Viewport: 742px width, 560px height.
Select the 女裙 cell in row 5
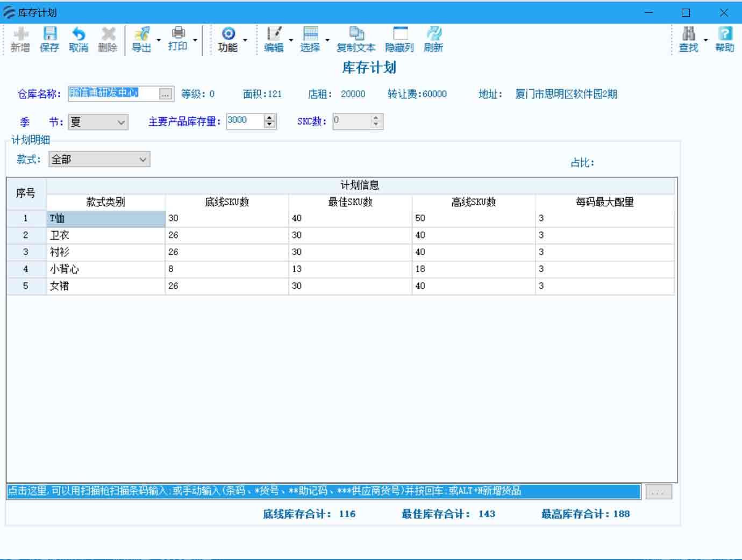point(106,286)
